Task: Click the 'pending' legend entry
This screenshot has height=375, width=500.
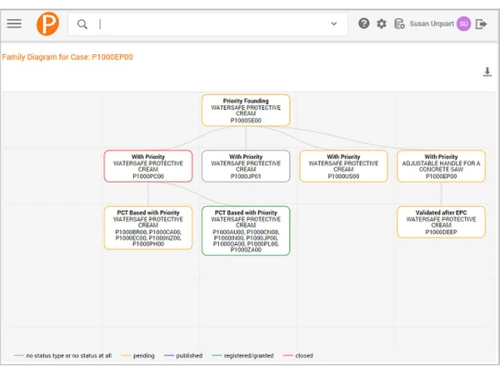Action: pos(138,356)
